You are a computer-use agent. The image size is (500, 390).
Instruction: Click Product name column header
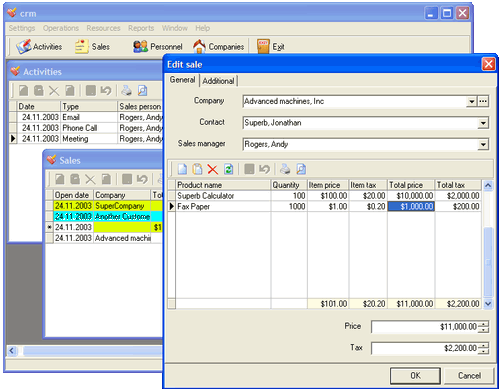223,185
